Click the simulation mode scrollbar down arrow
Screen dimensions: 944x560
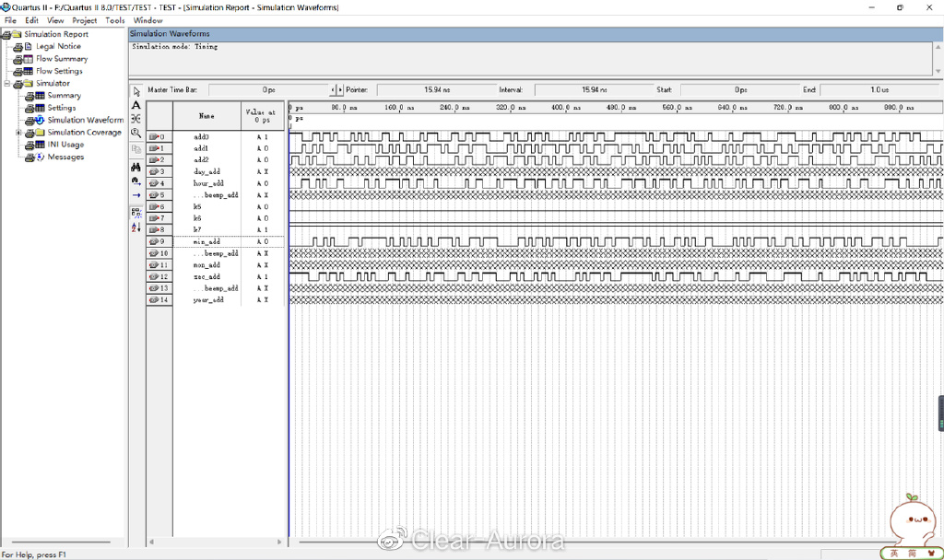click(x=938, y=71)
